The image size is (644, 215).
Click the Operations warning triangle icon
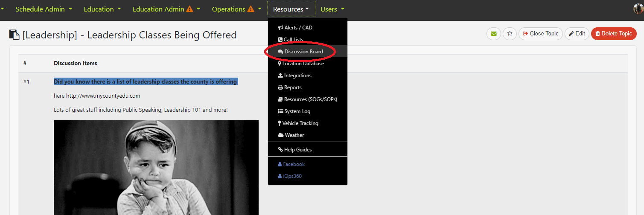point(251,9)
